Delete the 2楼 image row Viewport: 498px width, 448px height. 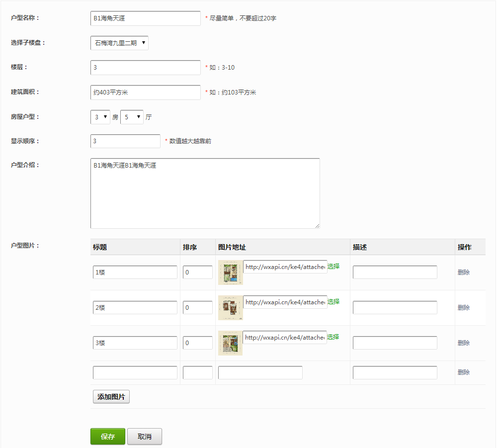(463, 308)
